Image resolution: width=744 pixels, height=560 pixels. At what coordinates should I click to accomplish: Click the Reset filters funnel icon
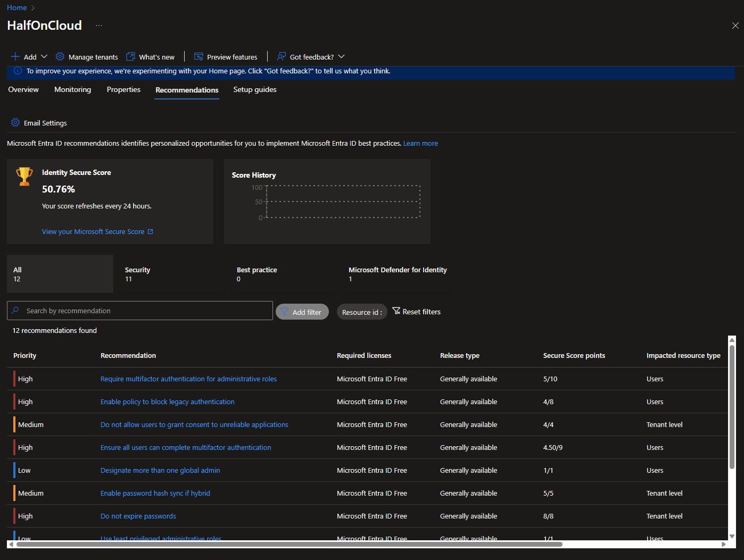tap(396, 311)
